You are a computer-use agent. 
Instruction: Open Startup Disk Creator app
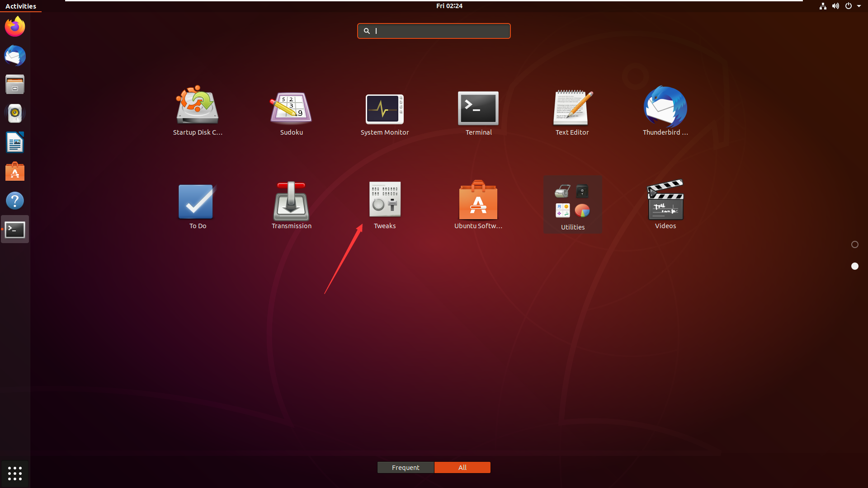point(198,111)
